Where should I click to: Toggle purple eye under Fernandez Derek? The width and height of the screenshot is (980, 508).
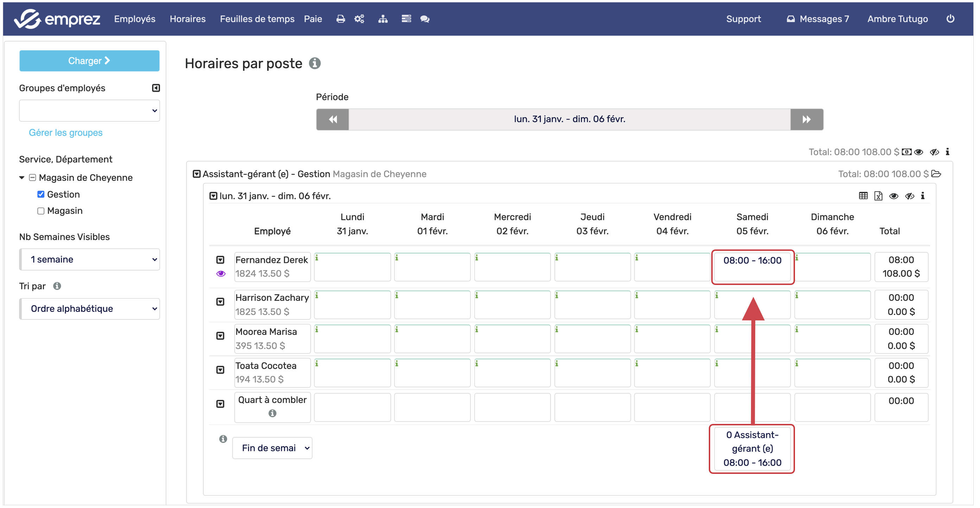[221, 274]
